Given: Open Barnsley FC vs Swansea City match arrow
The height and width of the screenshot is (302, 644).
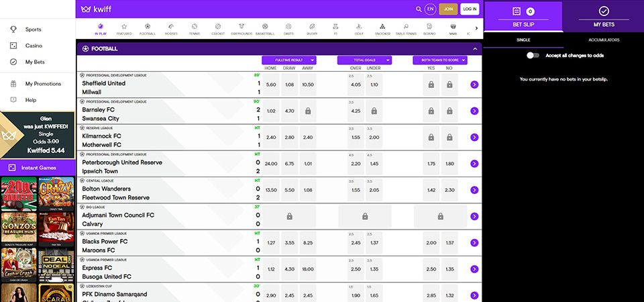Looking at the screenshot, I should (x=474, y=111).
